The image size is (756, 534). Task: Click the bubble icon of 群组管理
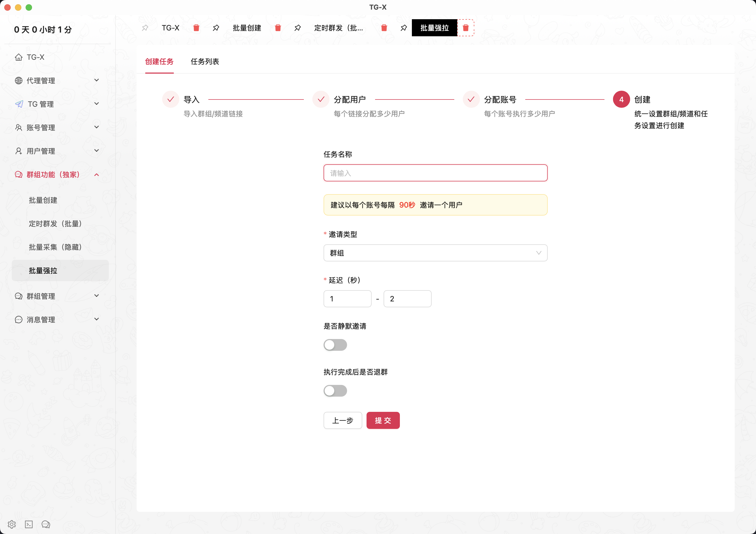[19, 296]
